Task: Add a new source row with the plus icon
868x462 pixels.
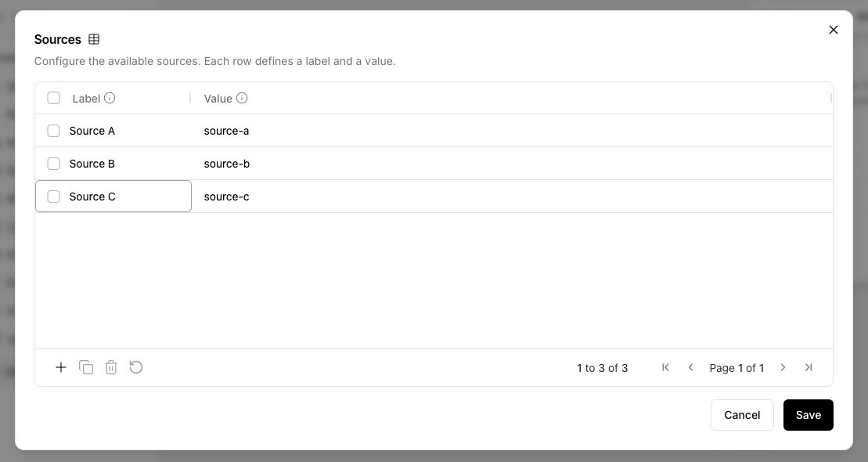Action: [61, 367]
